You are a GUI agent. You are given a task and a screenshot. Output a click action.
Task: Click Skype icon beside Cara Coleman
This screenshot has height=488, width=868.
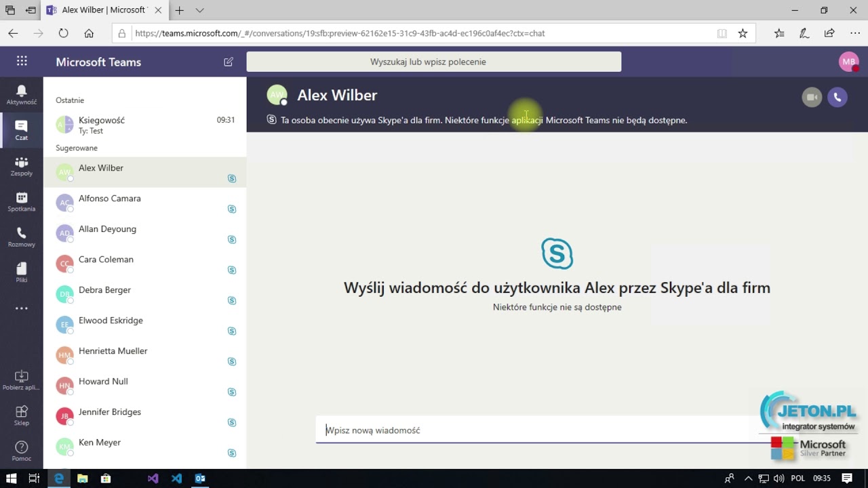point(232,270)
